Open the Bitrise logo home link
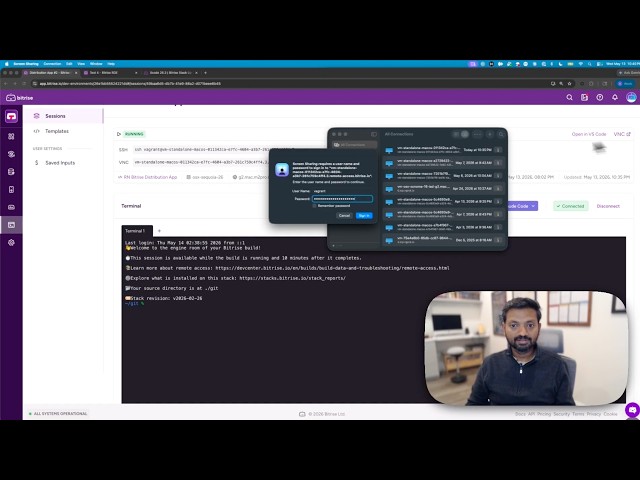Screen dimensions: 640x480 [20, 98]
